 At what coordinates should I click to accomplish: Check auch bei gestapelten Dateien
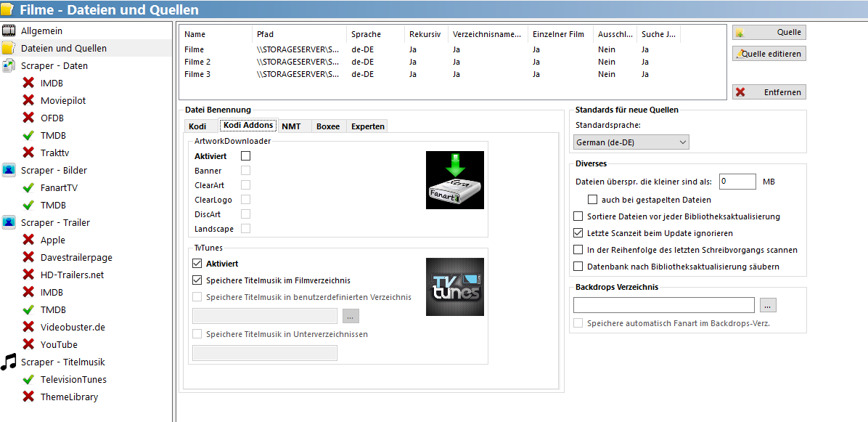click(593, 199)
